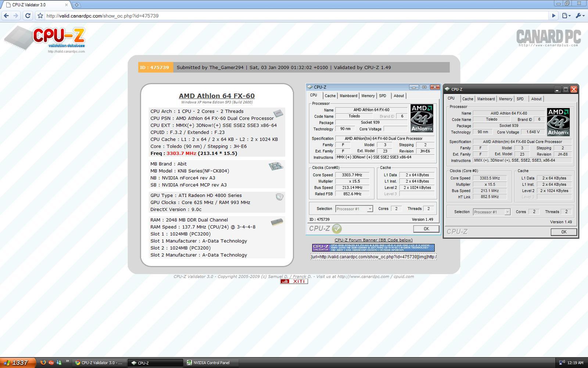This screenshot has width=588, height=368.
Task: Expand Processor #1 selection in dark CPU-Z window
Action: click(492, 212)
